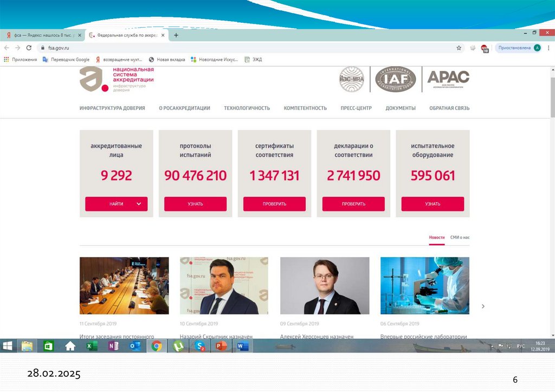Select the СМИ о нас tab
Screen dimensions: 555x392
(460, 237)
